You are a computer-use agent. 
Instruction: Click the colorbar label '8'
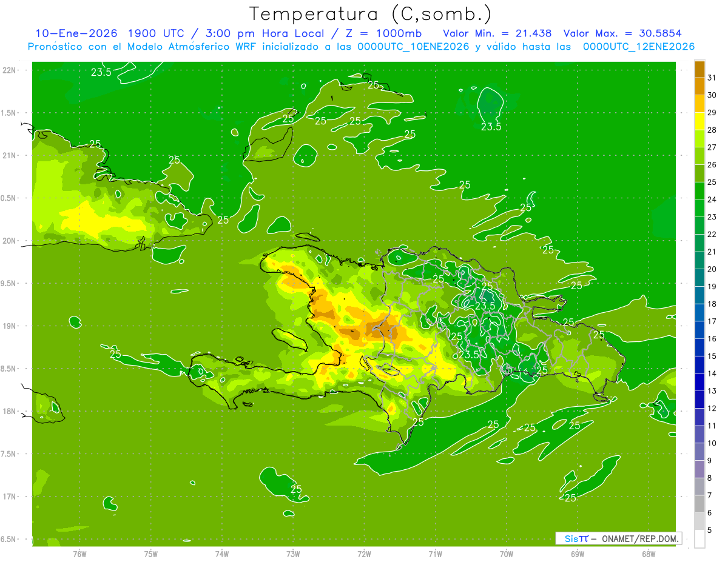(x=710, y=478)
